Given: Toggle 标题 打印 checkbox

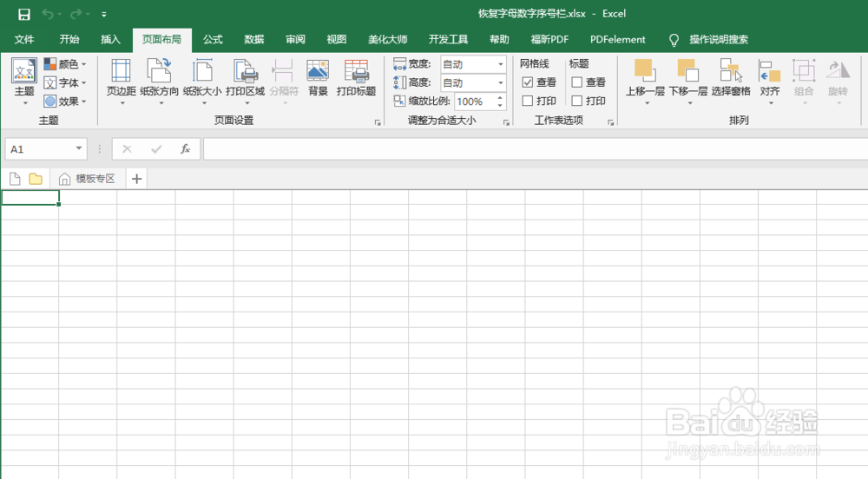Looking at the screenshot, I should (x=577, y=101).
